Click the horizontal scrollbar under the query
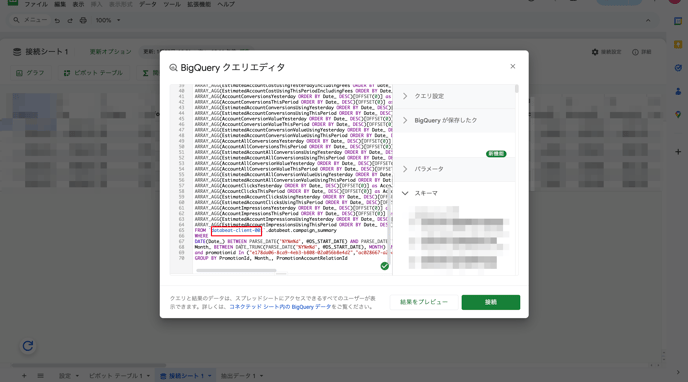The height and width of the screenshot is (382, 688). [x=236, y=271]
